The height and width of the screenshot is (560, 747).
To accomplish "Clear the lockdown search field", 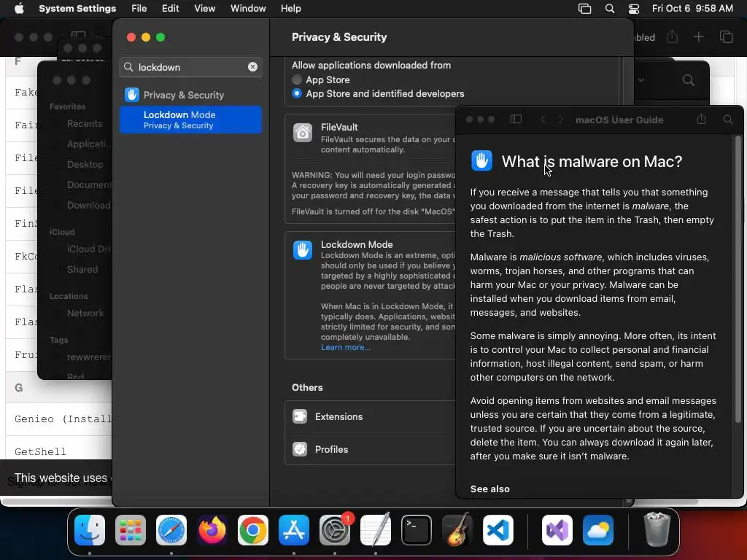I will pos(252,67).
